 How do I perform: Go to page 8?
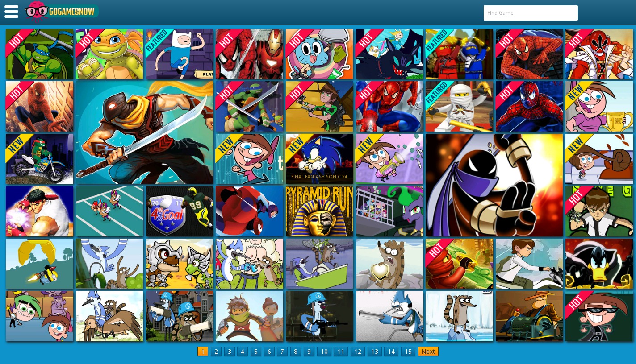pos(295,352)
